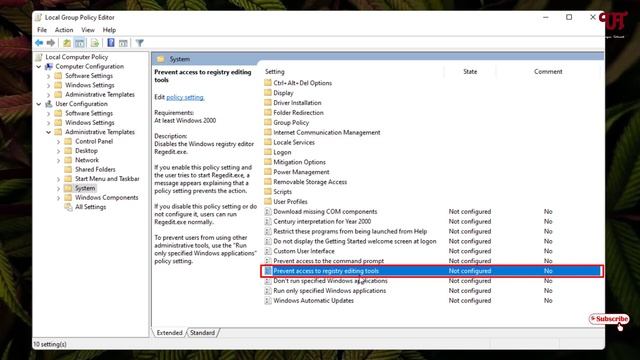Toggle the Show/Hide Action Pane icon

click(x=123, y=43)
